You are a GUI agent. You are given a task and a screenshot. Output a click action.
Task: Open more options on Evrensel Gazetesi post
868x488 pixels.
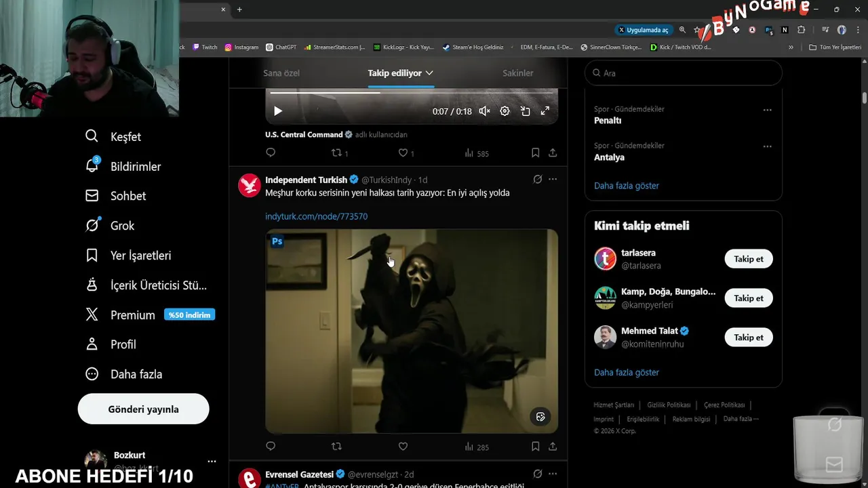point(553,474)
